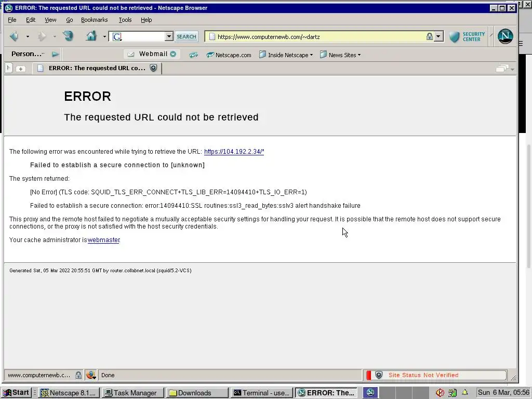Click the Forward arrow button
This screenshot has height=399, width=532.
click(x=42, y=36)
